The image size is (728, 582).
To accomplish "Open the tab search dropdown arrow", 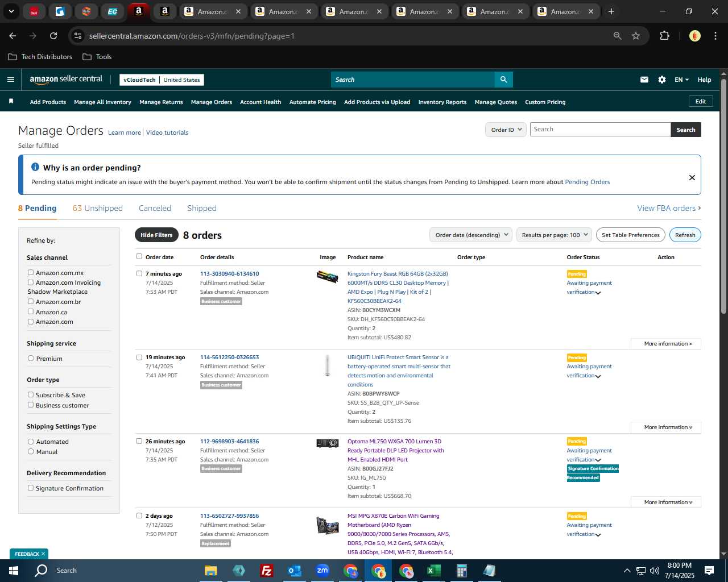I will click(11, 11).
